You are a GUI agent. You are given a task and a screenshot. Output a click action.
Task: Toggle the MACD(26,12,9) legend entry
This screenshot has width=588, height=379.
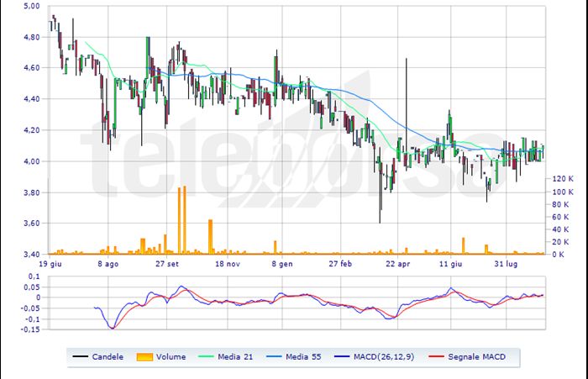[x=374, y=356]
